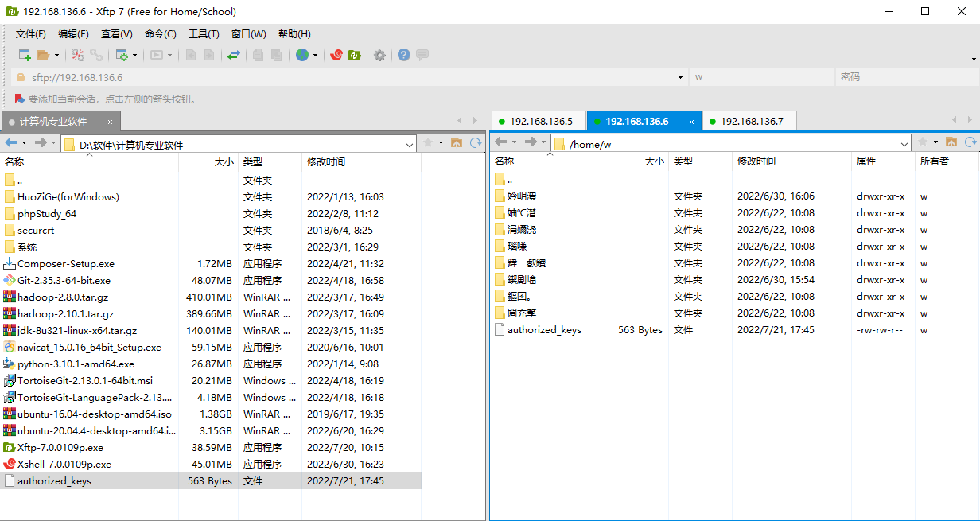Select local file Xshell-7.0.0109p.exe

64,465
